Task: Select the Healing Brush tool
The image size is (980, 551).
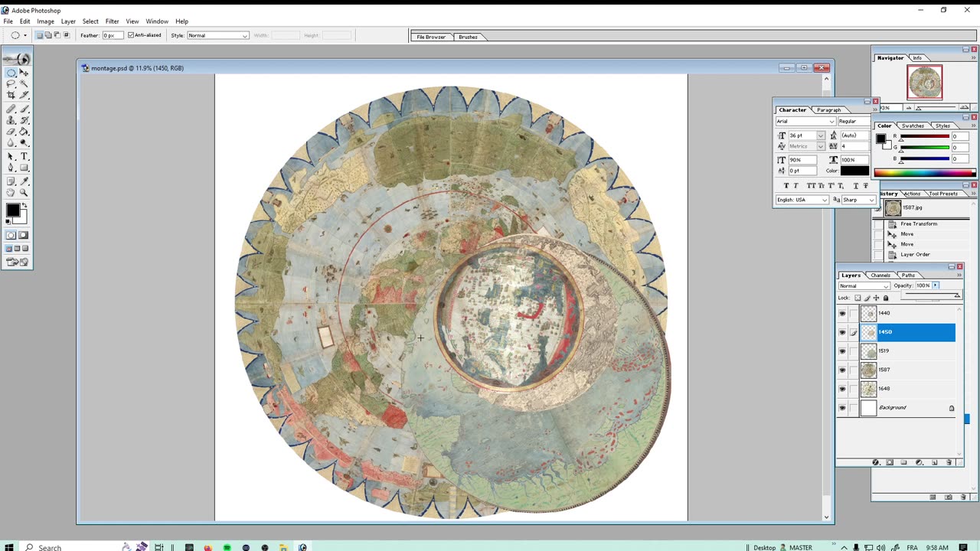Action: coord(11,109)
